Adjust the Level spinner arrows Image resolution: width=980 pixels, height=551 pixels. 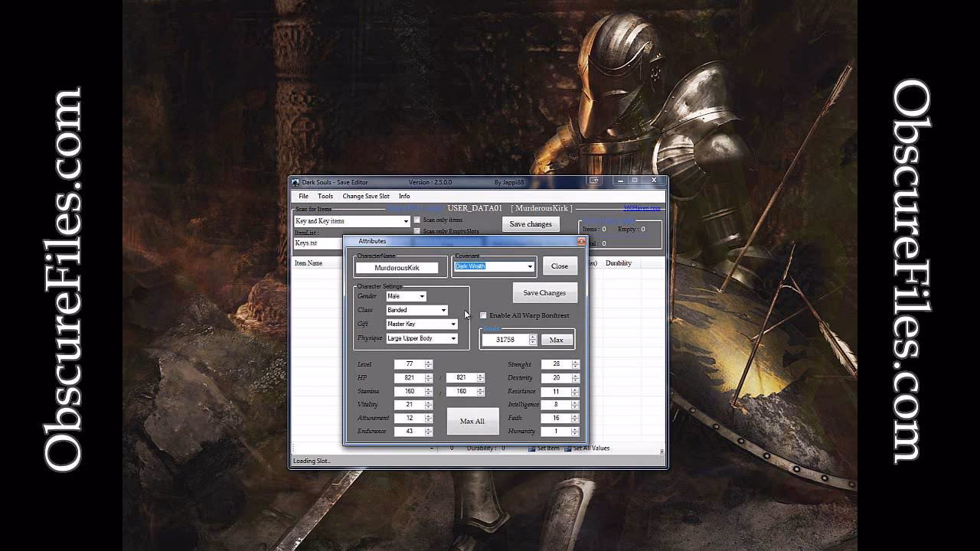428,364
